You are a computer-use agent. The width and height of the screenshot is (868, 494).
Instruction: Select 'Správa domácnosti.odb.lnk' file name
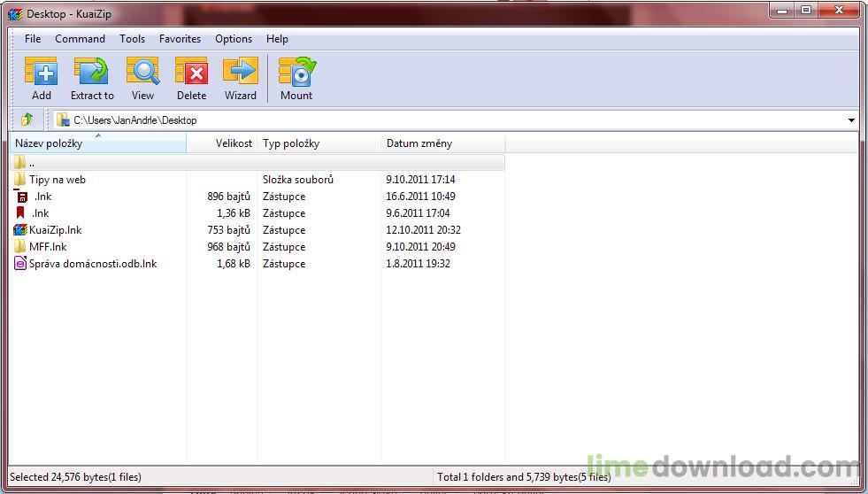coord(93,264)
